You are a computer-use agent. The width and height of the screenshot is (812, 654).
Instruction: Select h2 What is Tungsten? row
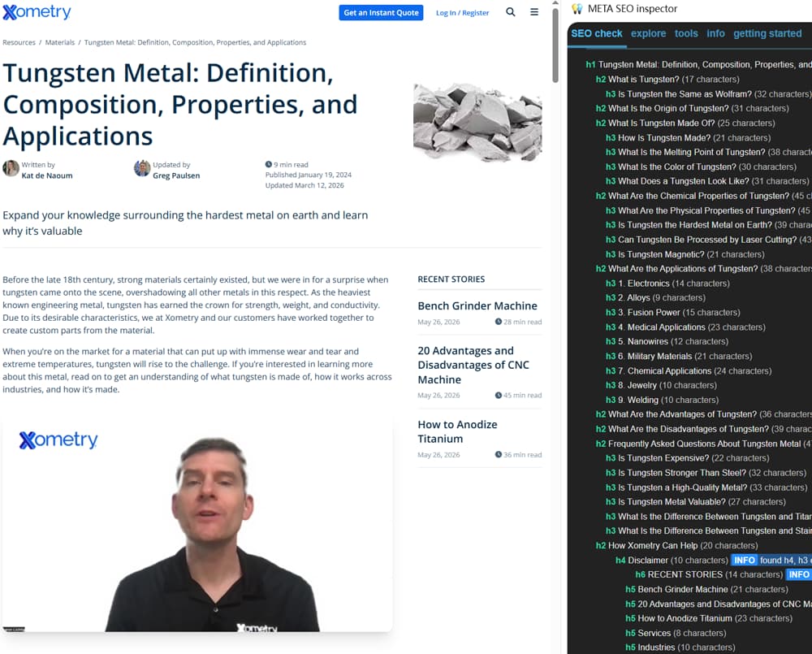[667, 80]
